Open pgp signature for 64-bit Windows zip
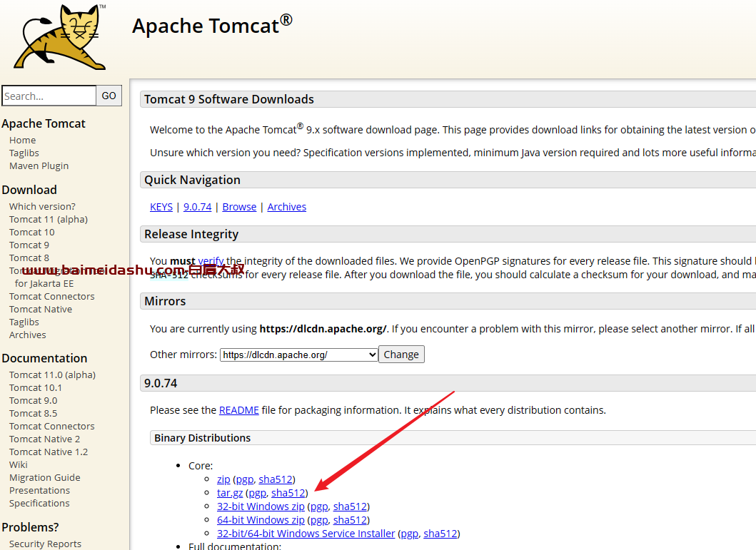This screenshot has width=756, height=550. point(319,521)
